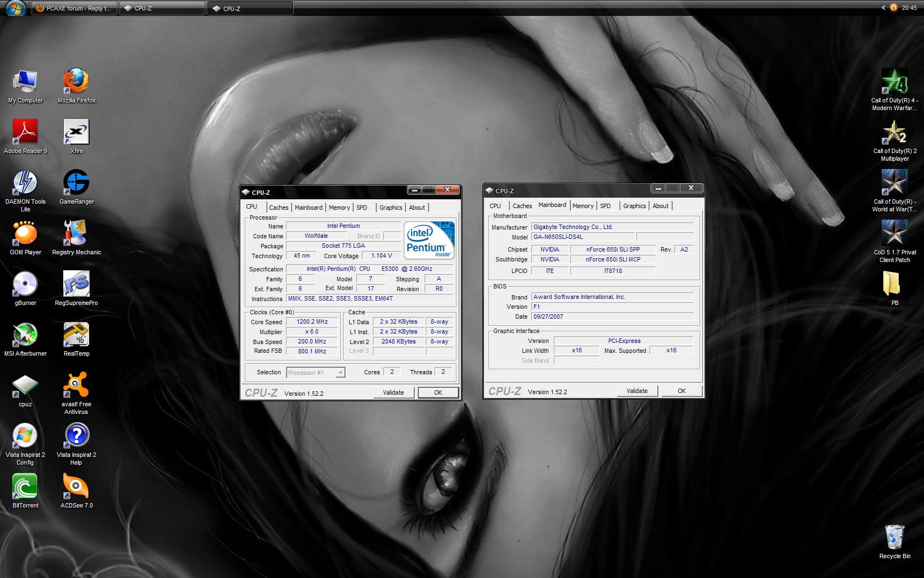Click the Windows Start orb

(15, 8)
